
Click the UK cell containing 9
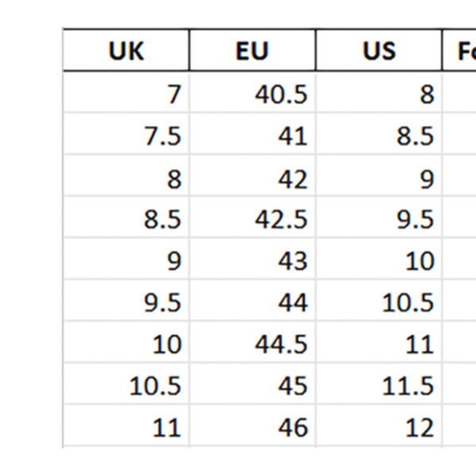tap(126, 261)
